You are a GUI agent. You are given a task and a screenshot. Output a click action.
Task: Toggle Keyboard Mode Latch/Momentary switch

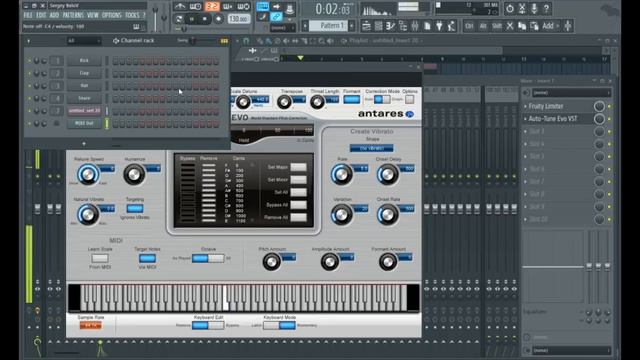coord(279,325)
